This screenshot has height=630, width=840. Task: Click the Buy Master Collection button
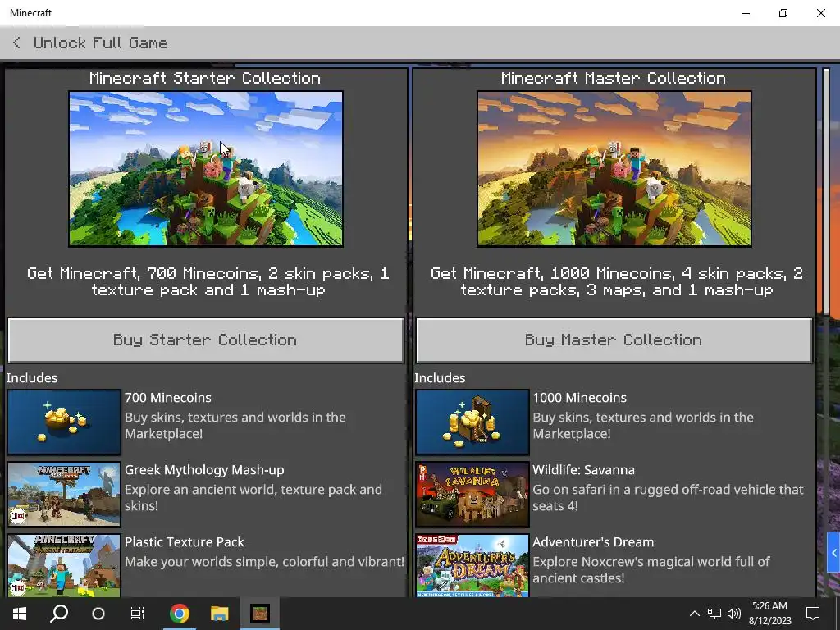point(614,340)
